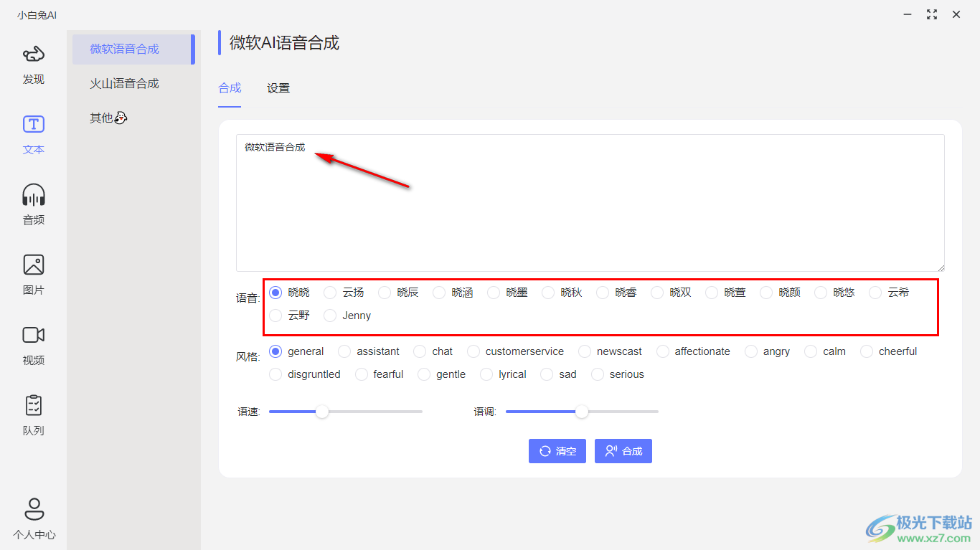
Task: Click the 清空 clear button
Action: point(557,451)
